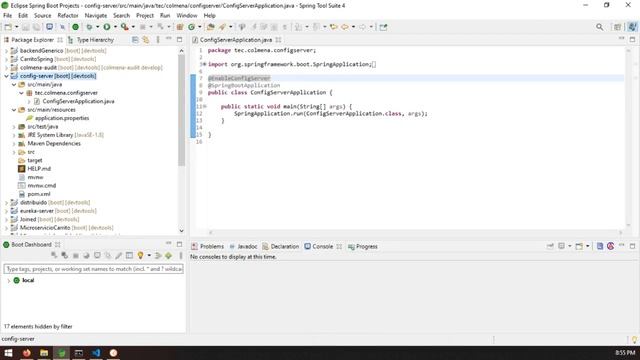Screen dimensions: 640x360
Task: Collapse the tec.colmena.configserver package
Action: pos(21,93)
